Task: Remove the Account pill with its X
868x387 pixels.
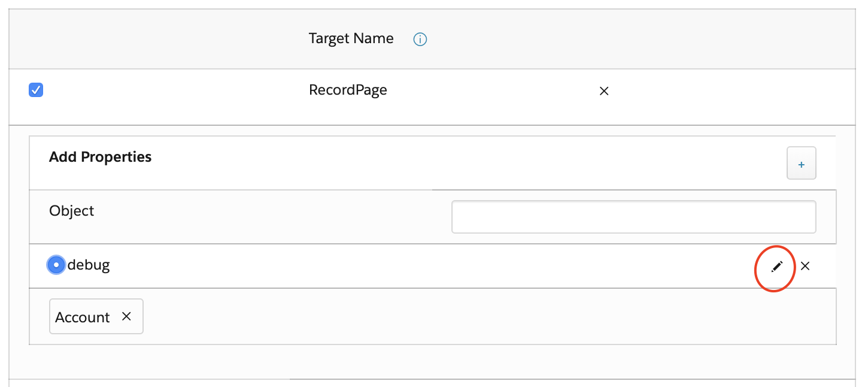Action: click(x=126, y=316)
